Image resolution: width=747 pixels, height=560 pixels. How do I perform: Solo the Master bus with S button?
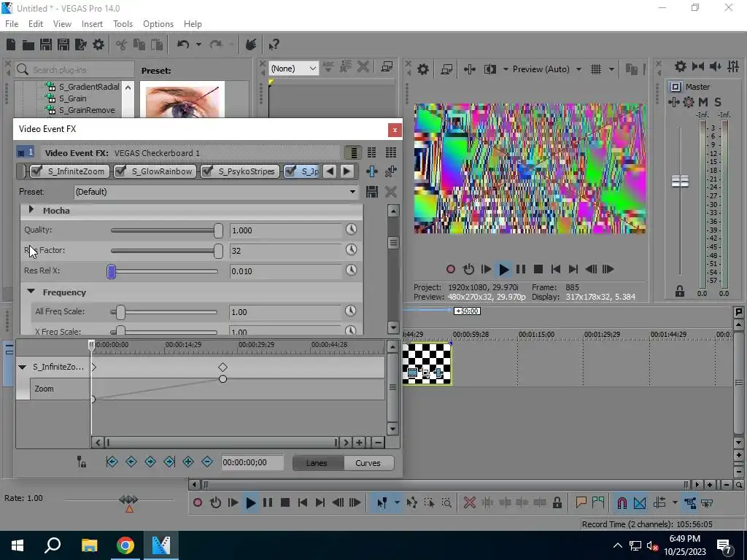[718, 102]
